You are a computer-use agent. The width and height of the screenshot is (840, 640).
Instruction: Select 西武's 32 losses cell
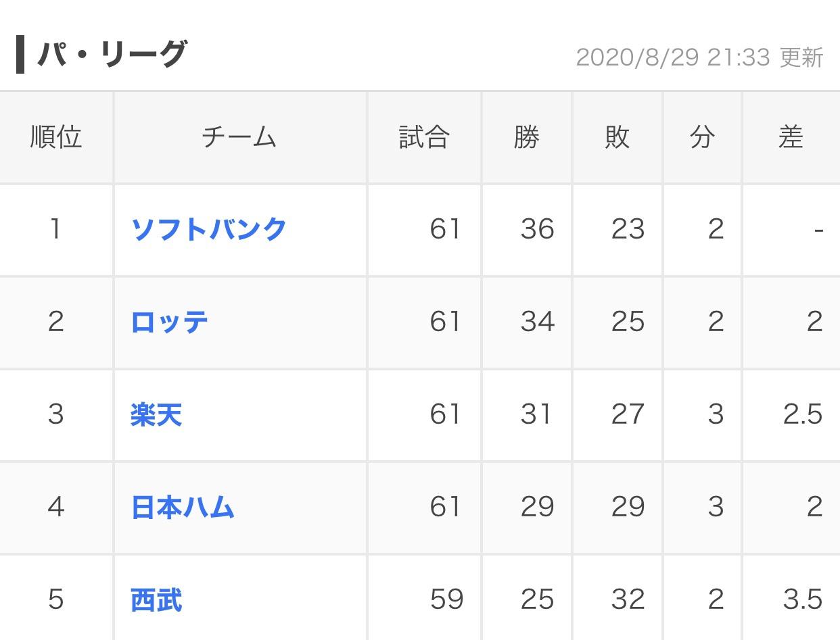click(x=627, y=599)
